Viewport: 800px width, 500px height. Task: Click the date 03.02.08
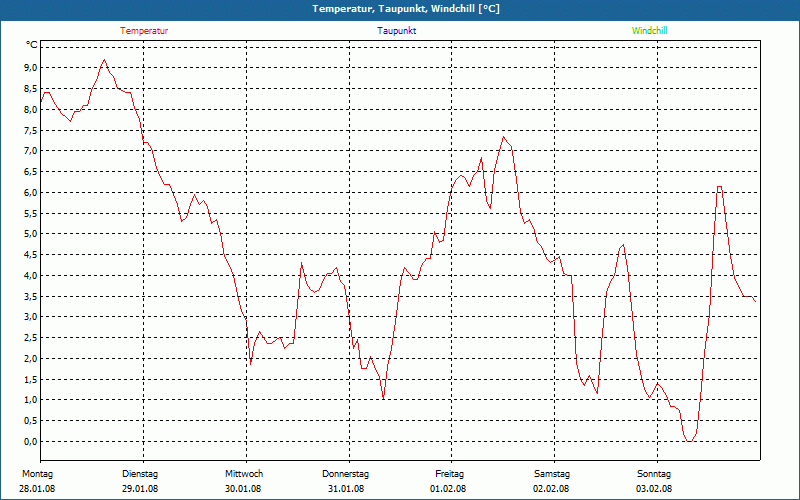pyautogui.click(x=654, y=489)
